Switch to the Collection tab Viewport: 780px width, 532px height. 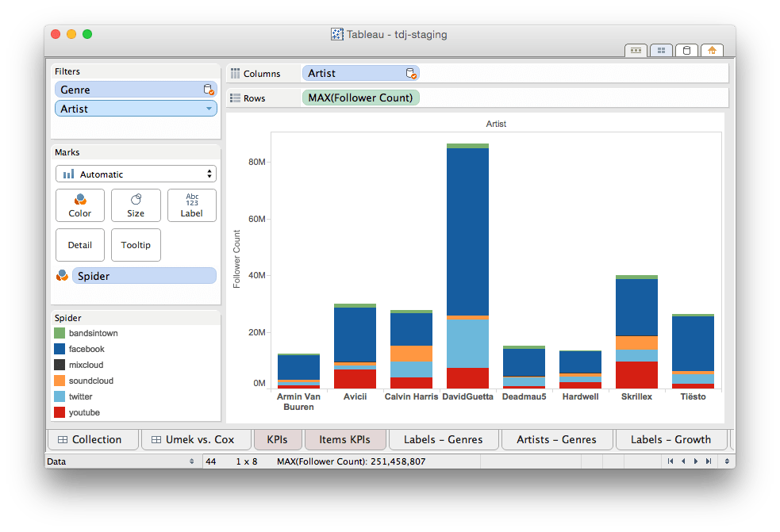[93, 439]
